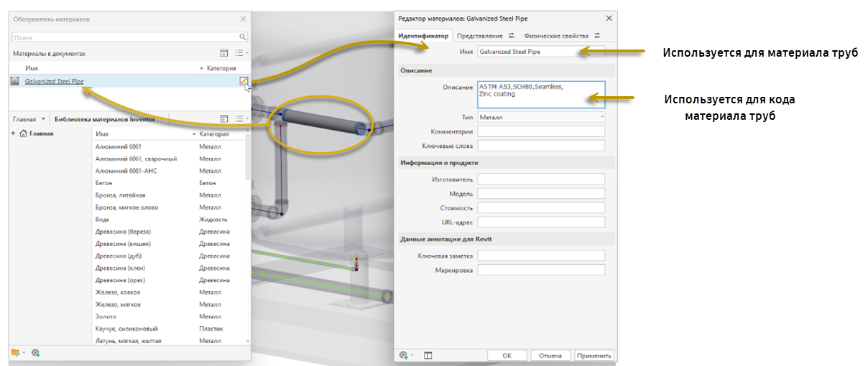Sort library materials by the Категория column header
The width and height of the screenshot is (868, 366).
(x=213, y=134)
